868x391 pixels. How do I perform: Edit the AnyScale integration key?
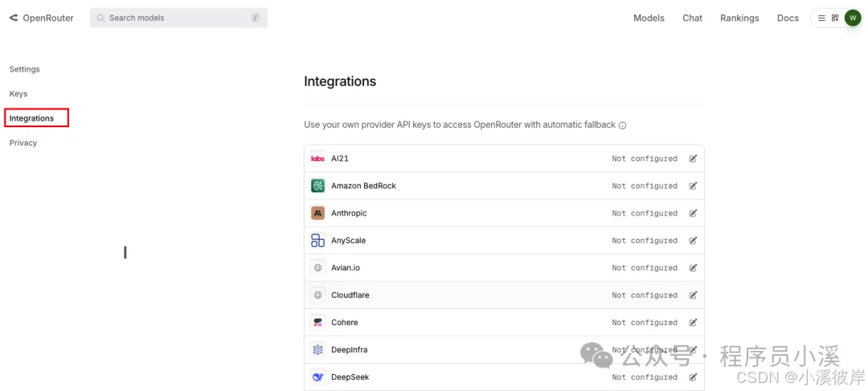[693, 241]
